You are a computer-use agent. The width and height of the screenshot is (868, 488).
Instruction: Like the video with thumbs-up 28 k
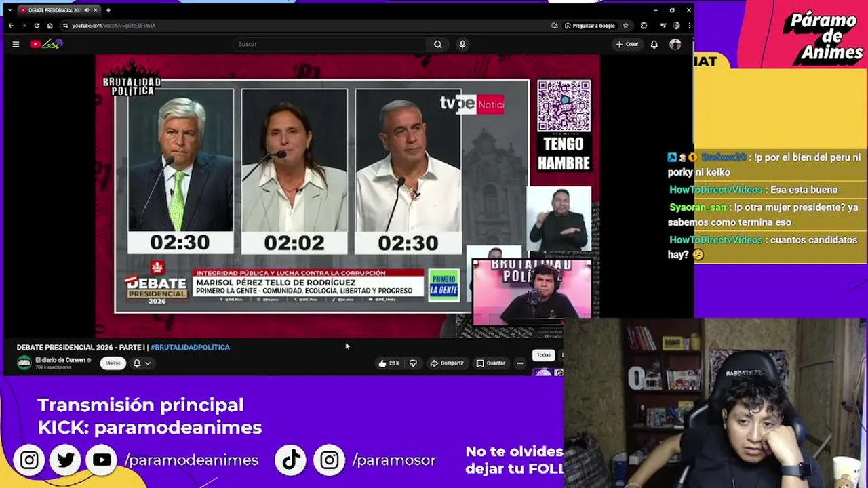pos(389,363)
